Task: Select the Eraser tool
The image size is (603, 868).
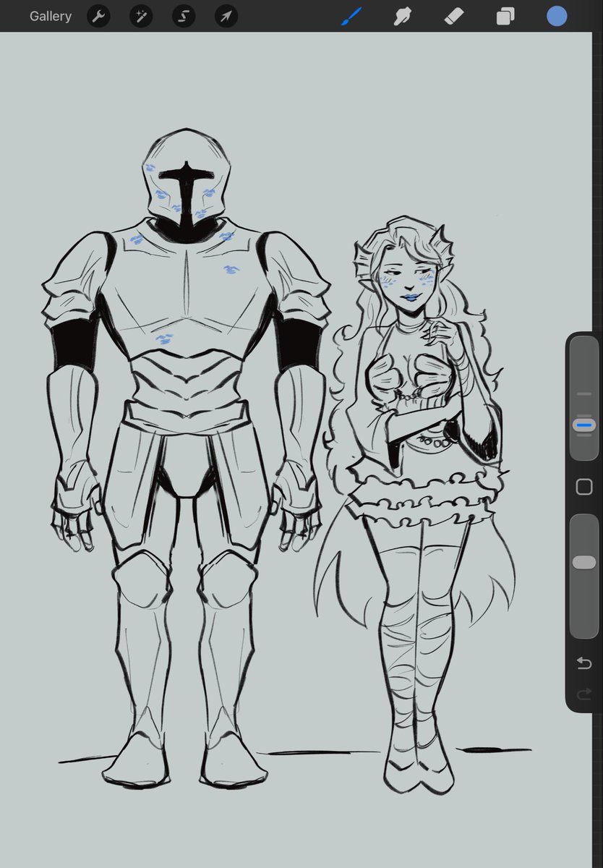Action: [454, 16]
